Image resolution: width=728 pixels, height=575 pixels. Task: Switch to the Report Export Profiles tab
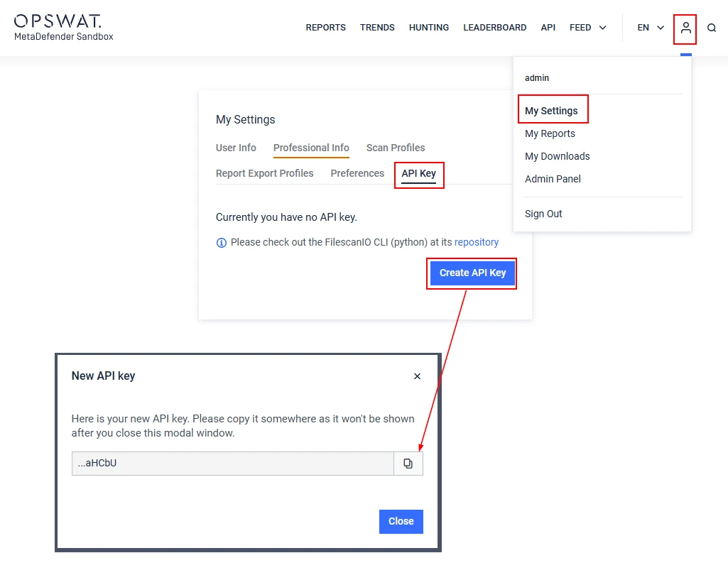(x=265, y=173)
